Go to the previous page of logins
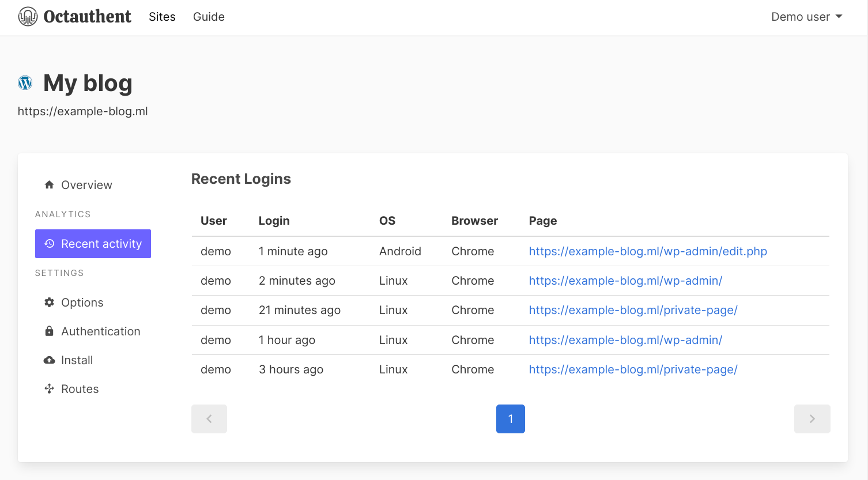Screen dimensions: 868x480 click(209, 419)
